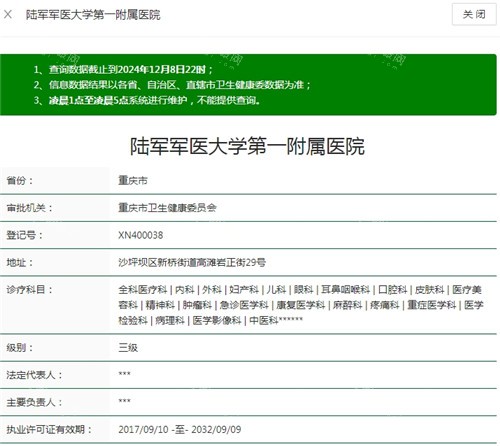Click 重症医学科 in the department list
500x446 pixels.
coord(432,305)
